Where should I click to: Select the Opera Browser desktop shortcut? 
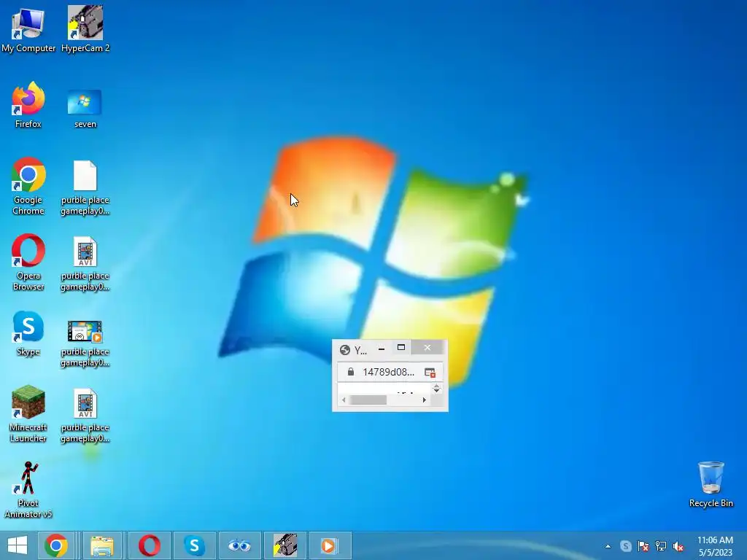28,262
